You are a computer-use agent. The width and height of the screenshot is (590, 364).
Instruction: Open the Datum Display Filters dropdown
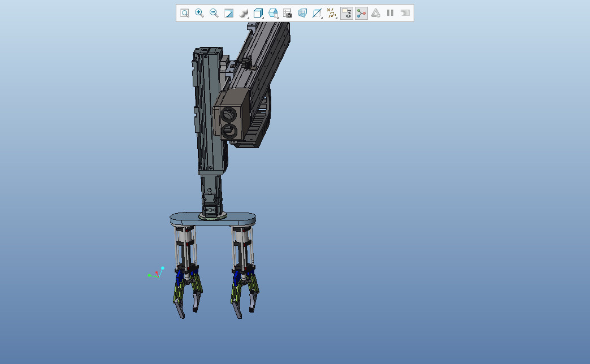point(332,13)
